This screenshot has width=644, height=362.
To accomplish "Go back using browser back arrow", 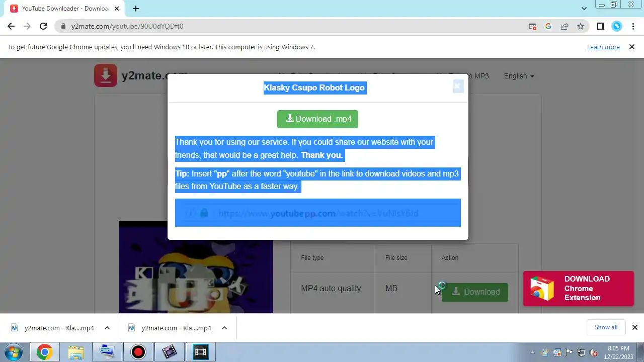I will 11,26.
